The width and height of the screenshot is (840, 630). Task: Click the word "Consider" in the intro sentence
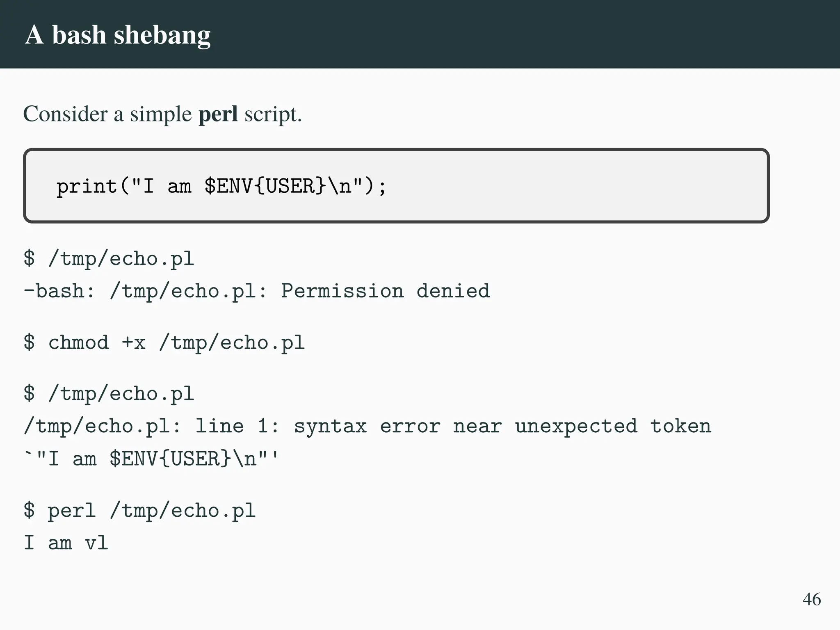[66, 114]
